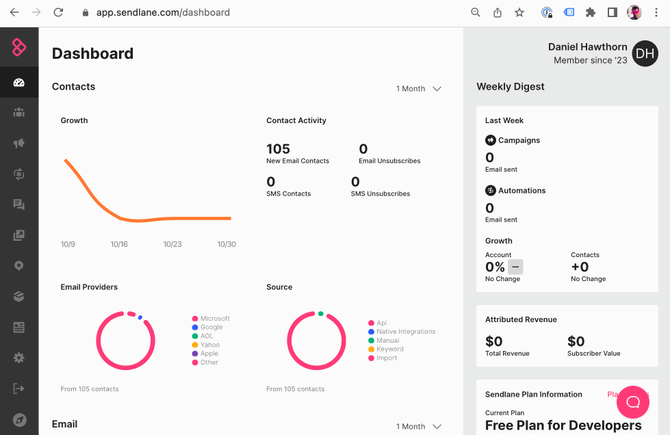
Task: Click the 'Weekly Digest' heading
Action: pyautogui.click(x=510, y=87)
